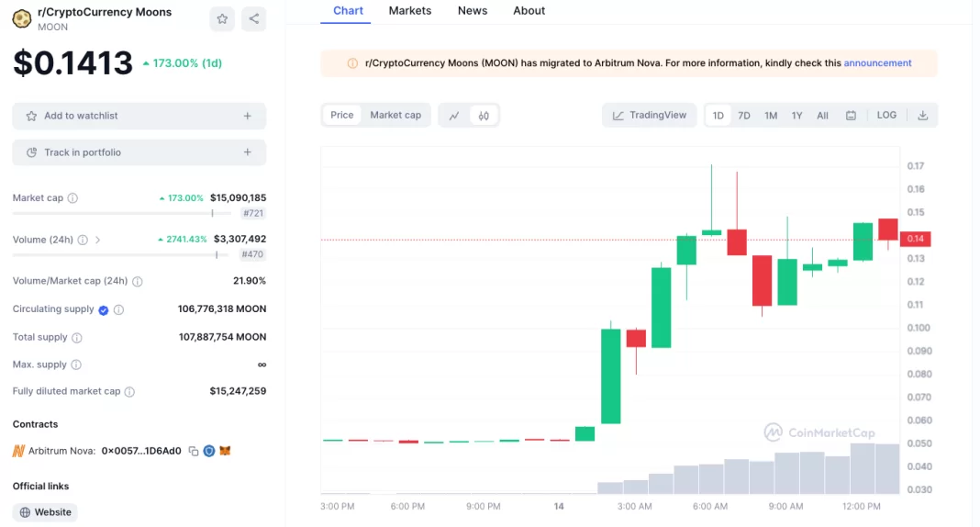Open the Markets tab
The image size is (980, 527).
[x=409, y=11]
